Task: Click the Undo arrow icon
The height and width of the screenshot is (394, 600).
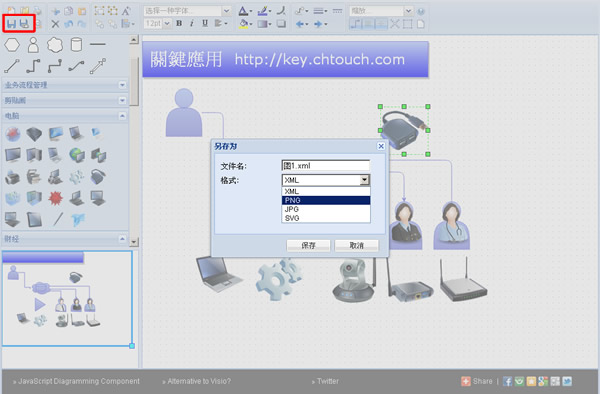Action: point(68,24)
